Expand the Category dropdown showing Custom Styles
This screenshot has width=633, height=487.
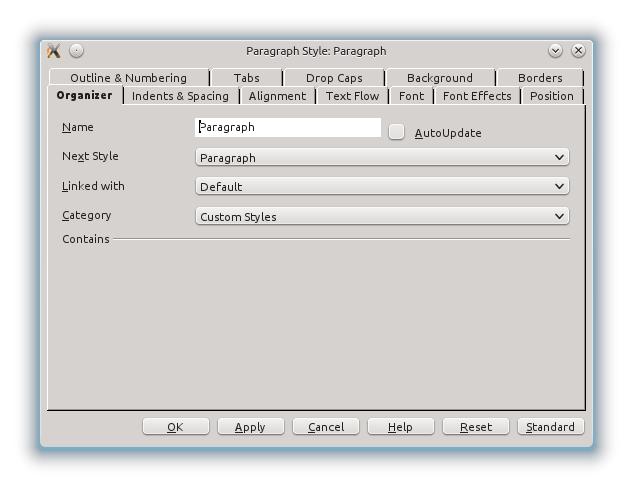coord(382,216)
